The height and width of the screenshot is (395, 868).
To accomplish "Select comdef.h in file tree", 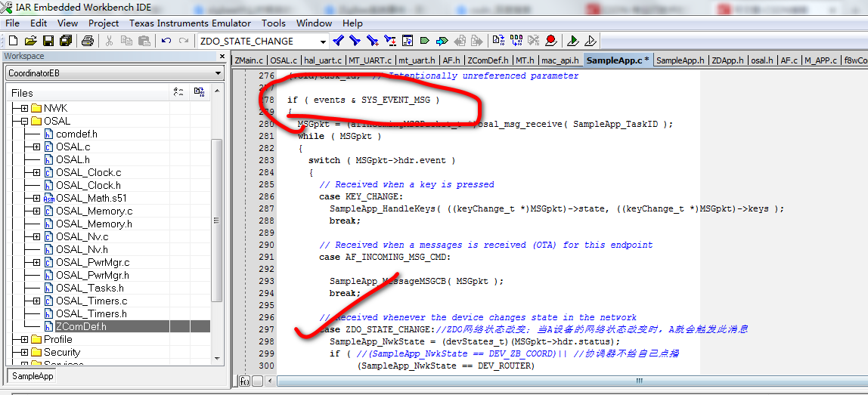I will (x=76, y=134).
